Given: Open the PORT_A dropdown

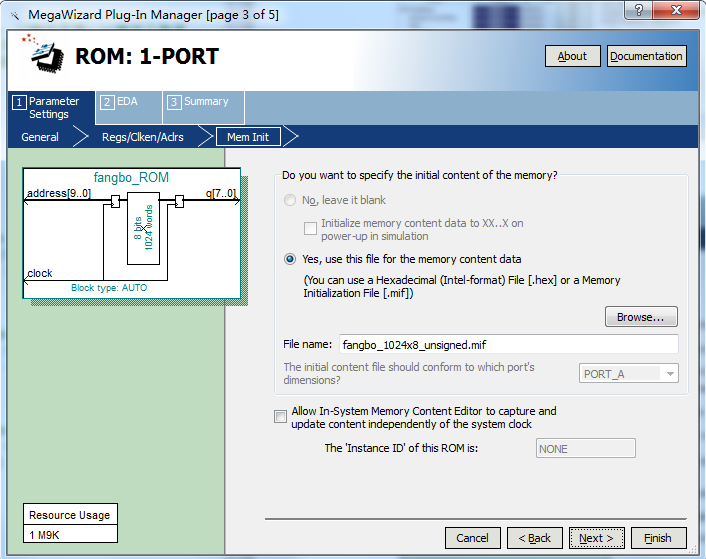Looking at the screenshot, I should click(x=629, y=374).
